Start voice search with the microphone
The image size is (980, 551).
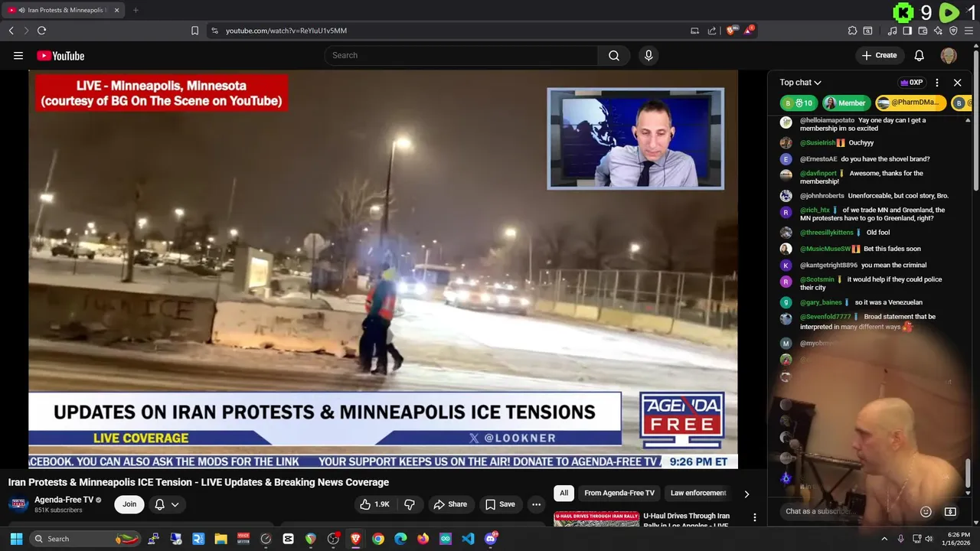pyautogui.click(x=648, y=55)
